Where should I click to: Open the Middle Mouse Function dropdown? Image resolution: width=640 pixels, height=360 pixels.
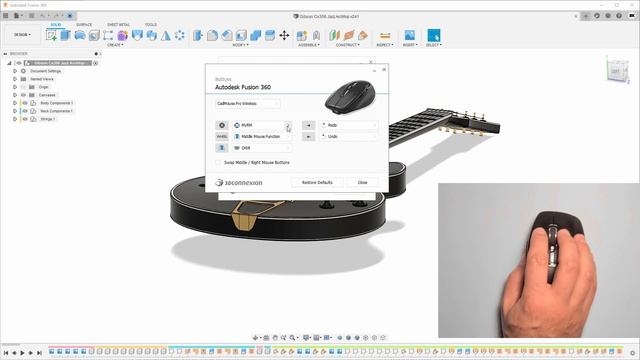coord(262,136)
